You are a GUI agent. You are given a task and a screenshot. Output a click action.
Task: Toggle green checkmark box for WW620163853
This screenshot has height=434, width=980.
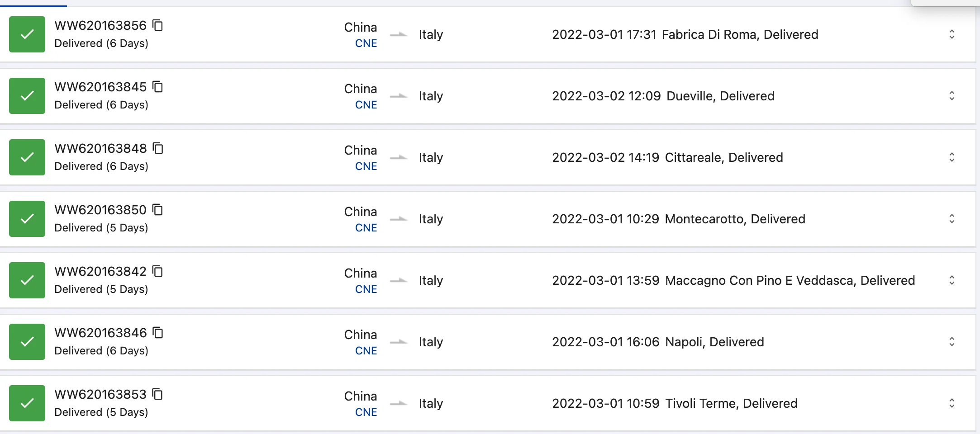[27, 403]
